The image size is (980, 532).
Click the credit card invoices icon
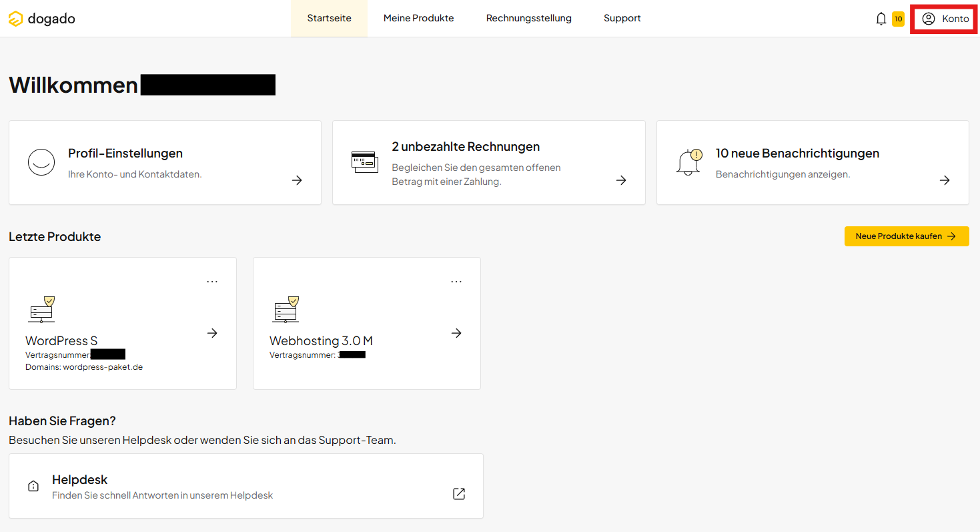pyautogui.click(x=364, y=162)
